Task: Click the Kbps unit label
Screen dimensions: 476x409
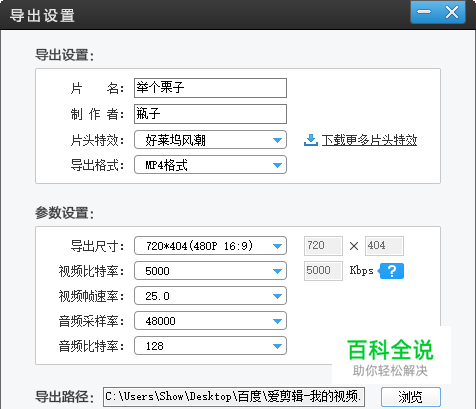Action: pyautogui.click(x=361, y=270)
